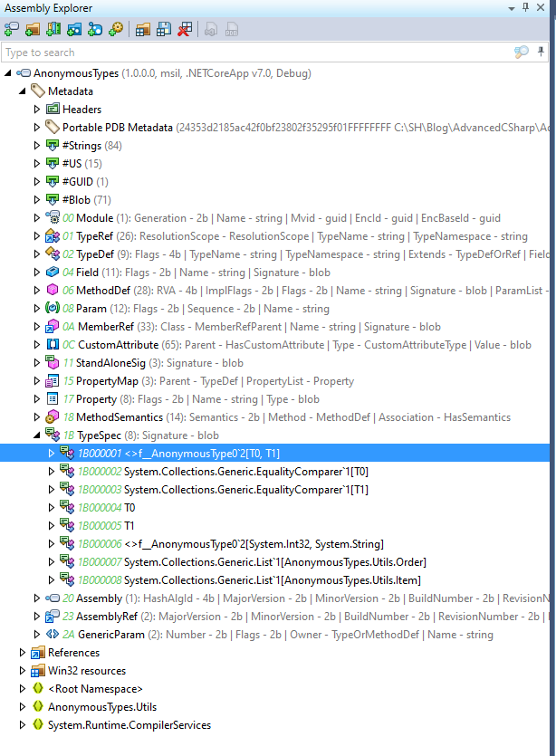The image size is (556, 756).
Task: Select the 17 Property table row
Action: point(274,399)
